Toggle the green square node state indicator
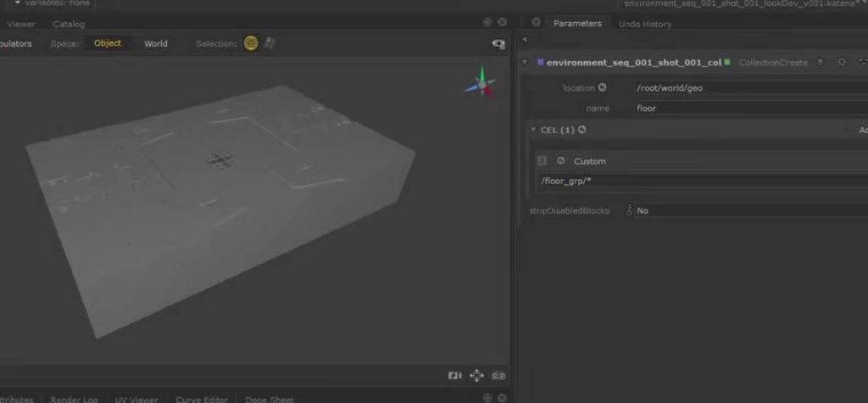The height and width of the screenshot is (403, 868). tap(727, 62)
